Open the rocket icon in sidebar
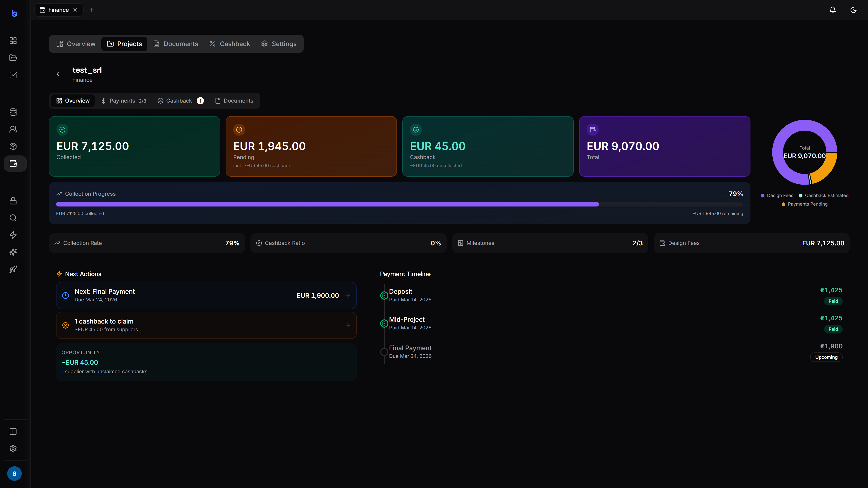868x488 pixels. pos(13,270)
